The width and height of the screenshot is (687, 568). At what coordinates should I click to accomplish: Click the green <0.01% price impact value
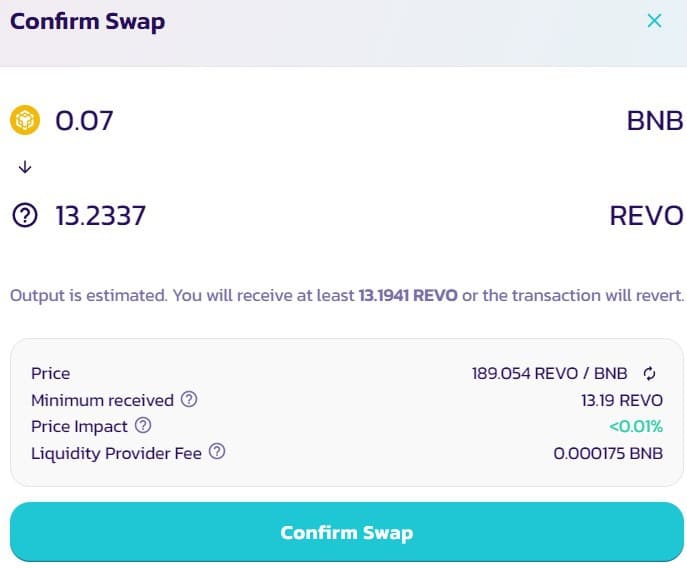(636, 426)
